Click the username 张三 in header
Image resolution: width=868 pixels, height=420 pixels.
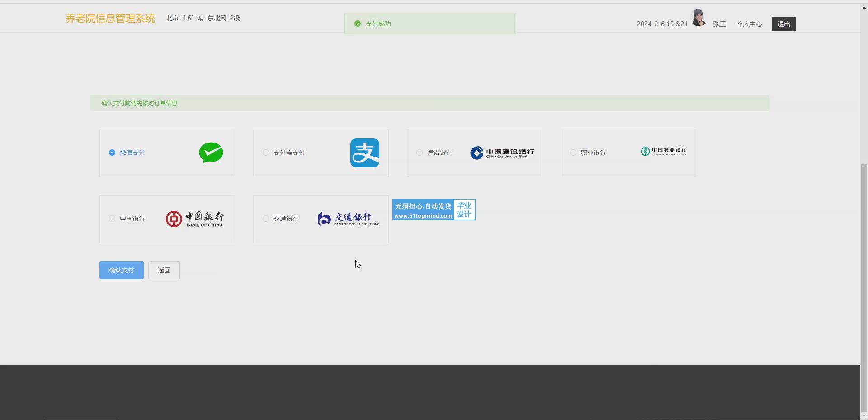719,24
